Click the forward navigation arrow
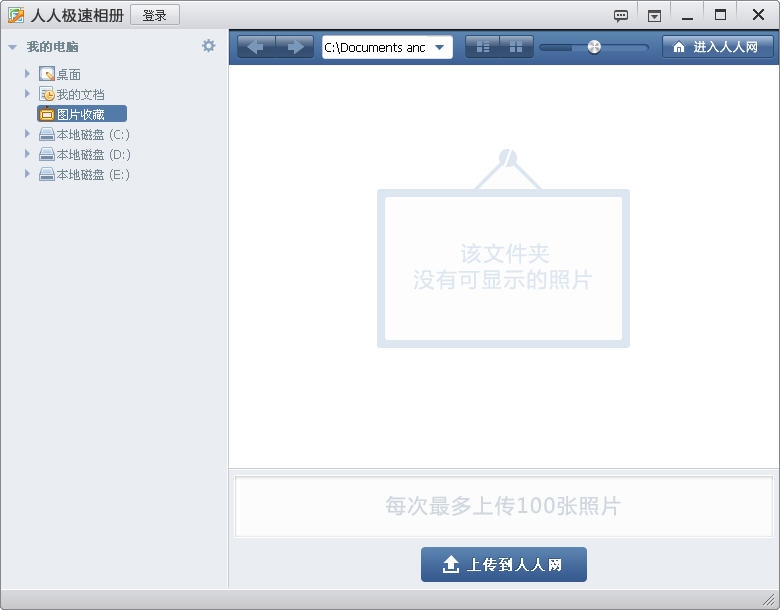The height and width of the screenshot is (610, 780). (295, 47)
